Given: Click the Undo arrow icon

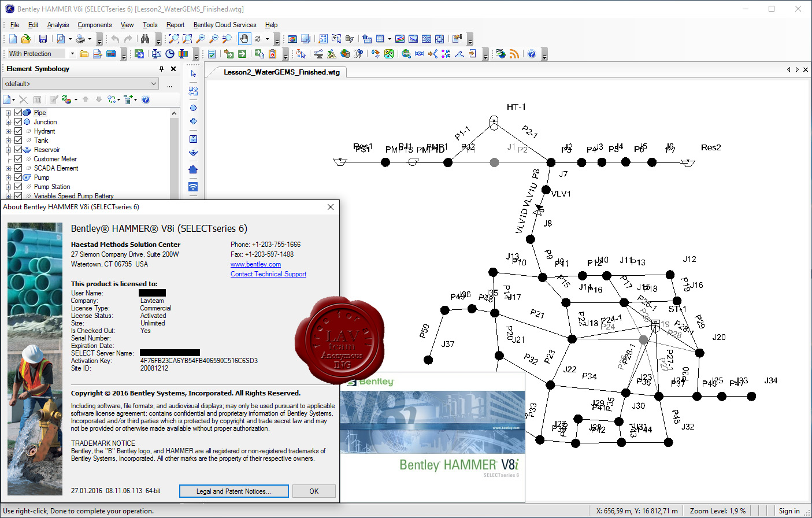Looking at the screenshot, I should pos(115,39).
